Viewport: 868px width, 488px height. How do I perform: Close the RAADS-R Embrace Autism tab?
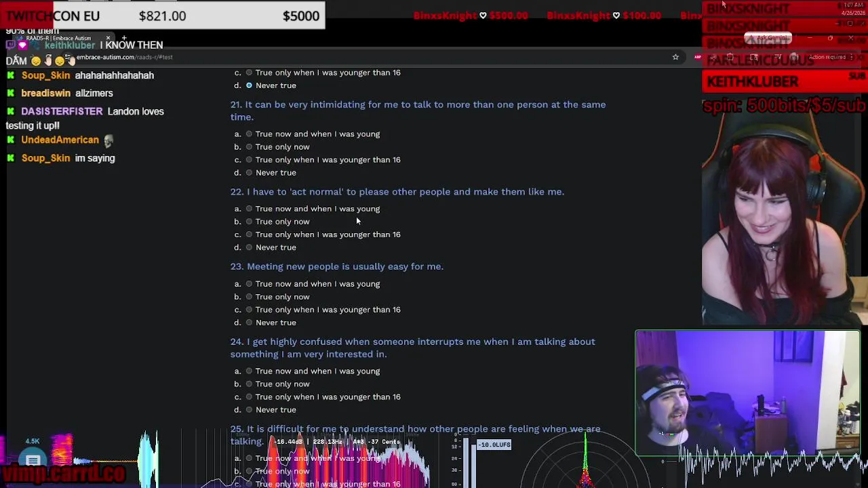(108, 39)
